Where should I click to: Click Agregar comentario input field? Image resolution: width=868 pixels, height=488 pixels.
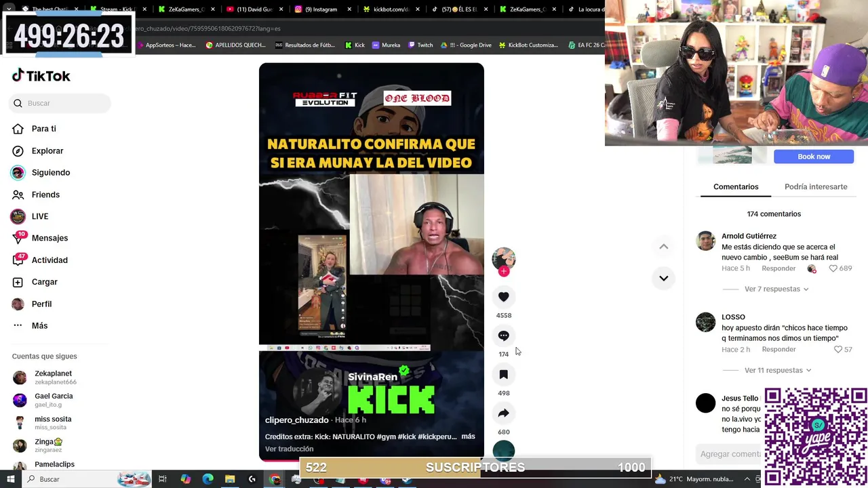click(x=730, y=454)
